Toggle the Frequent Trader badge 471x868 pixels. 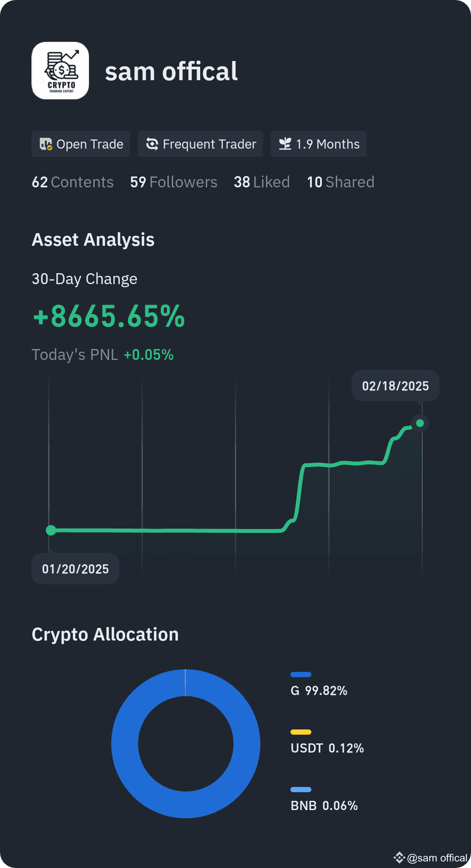tap(200, 144)
